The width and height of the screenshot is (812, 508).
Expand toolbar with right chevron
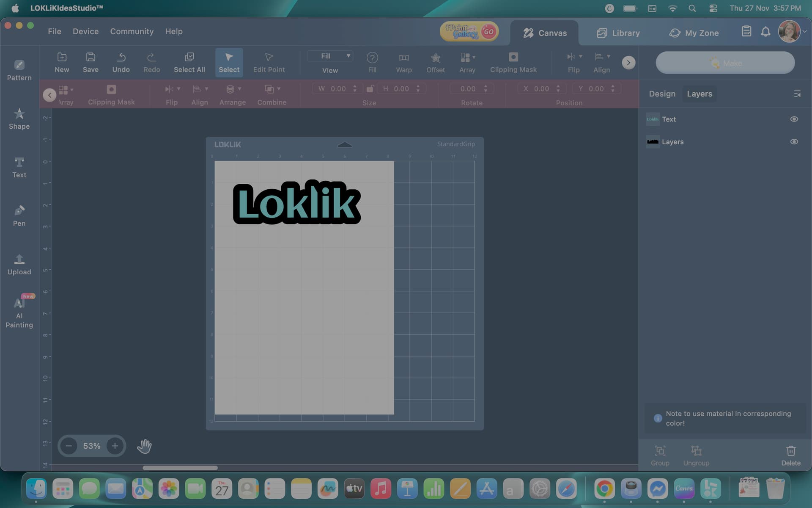pos(628,63)
